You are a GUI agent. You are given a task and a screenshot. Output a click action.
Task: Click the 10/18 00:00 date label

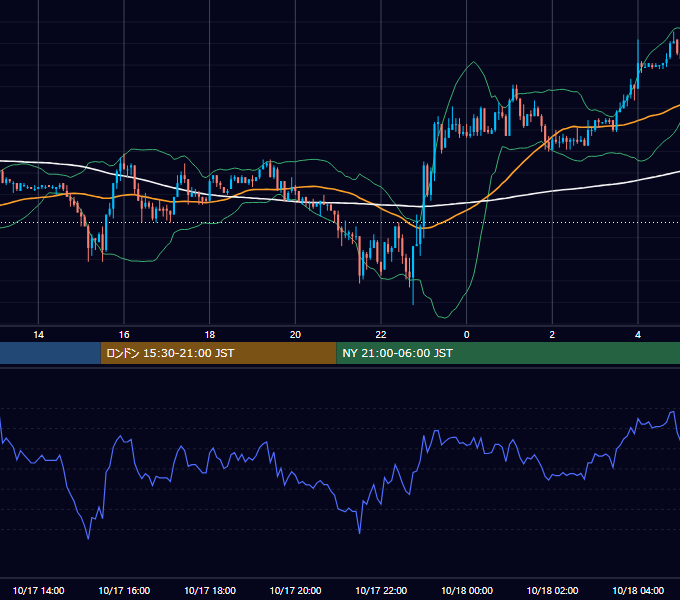click(467, 590)
